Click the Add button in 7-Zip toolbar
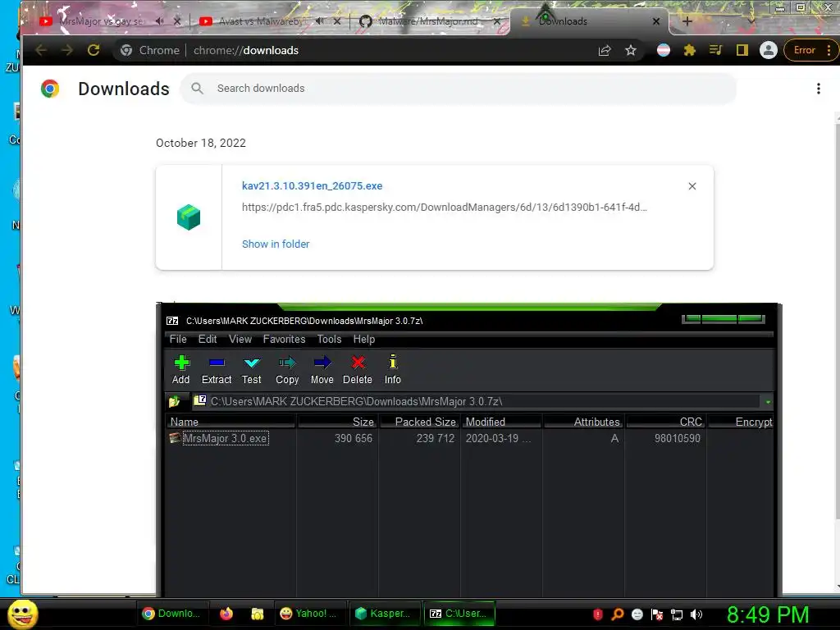The height and width of the screenshot is (630, 840). click(x=181, y=370)
